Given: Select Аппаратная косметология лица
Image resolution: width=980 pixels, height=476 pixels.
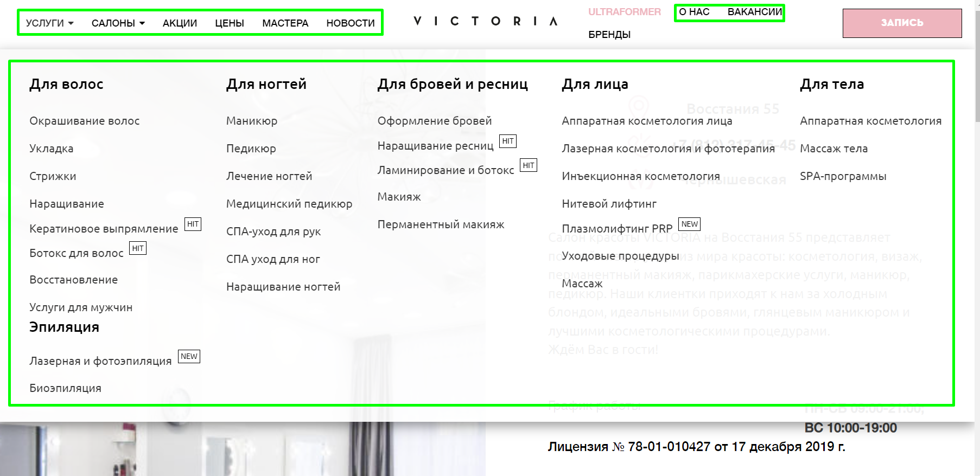Looking at the screenshot, I should coord(647,121).
